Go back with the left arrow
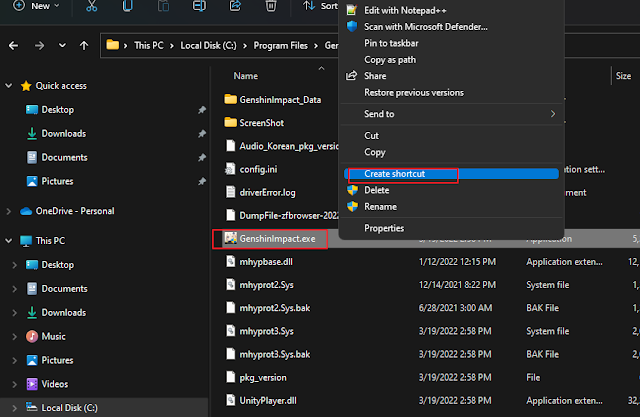This screenshot has height=417, width=640. 13,46
